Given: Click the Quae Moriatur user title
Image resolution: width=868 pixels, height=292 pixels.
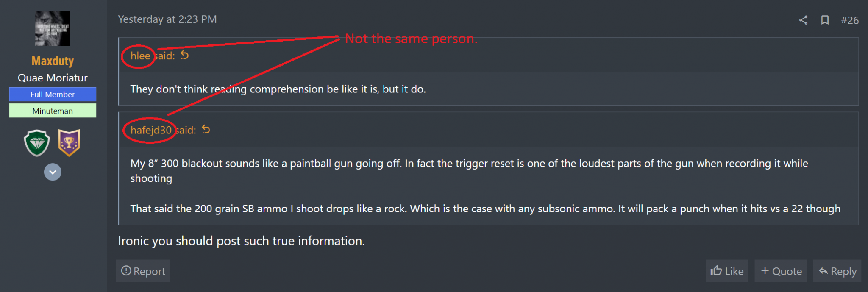Looking at the screenshot, I should (x=53, y=78).
